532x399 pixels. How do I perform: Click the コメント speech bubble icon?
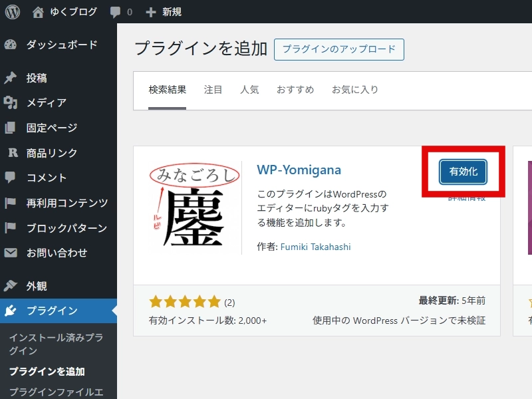[x=10, y=178]
